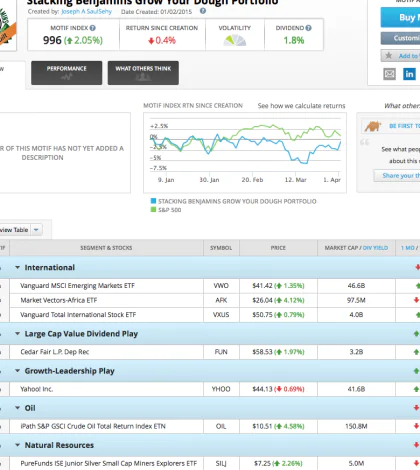Click the $41.42 price of VWO
The image size is (420, 470).
pyautogui.click(x=262, y=286)
